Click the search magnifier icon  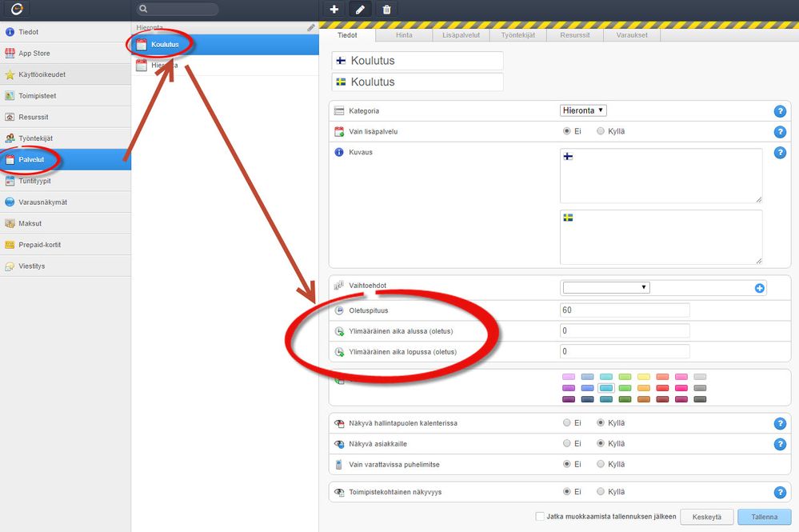(x=144, y=9)
